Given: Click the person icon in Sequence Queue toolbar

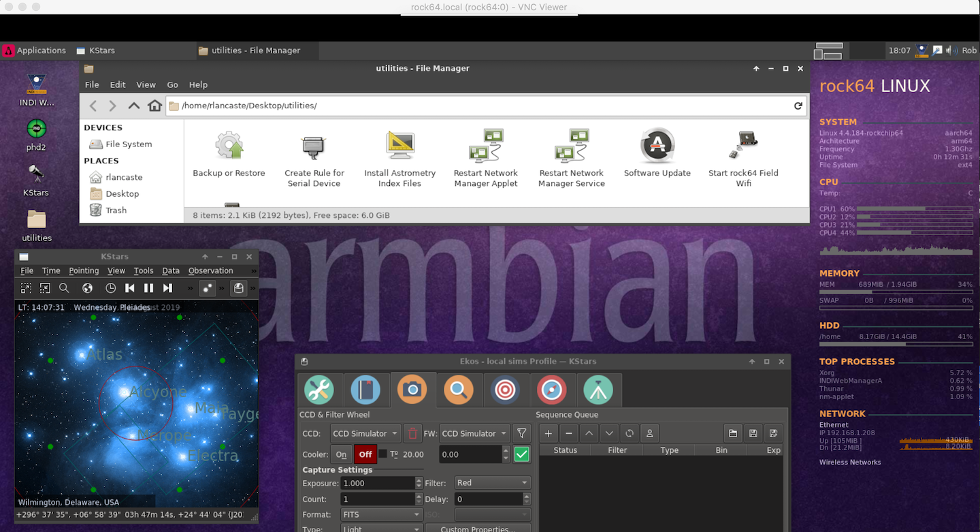Looking at the screenshot, I should pyautogui.click(x=650, y=433).
